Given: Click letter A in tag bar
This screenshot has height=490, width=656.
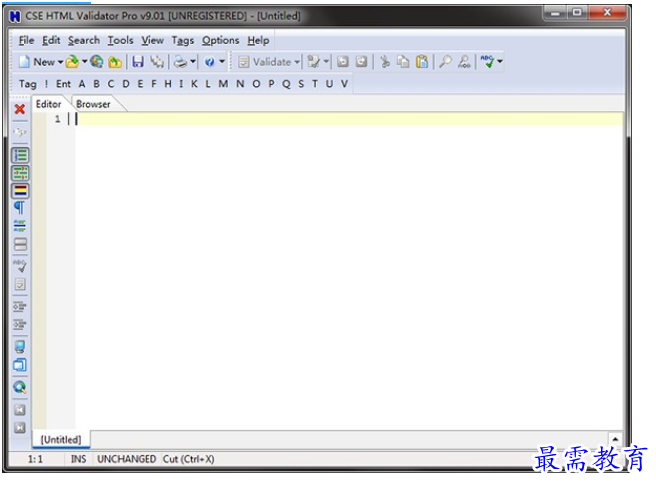Looking at the screenshot, I should coord(82,84).
